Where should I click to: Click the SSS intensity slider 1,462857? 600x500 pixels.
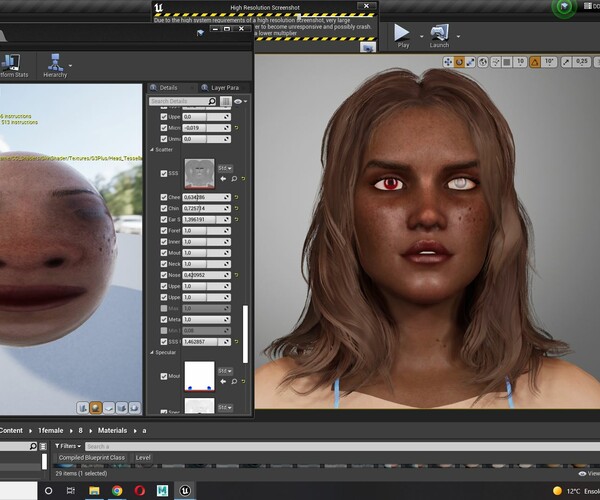pos(206,342)
